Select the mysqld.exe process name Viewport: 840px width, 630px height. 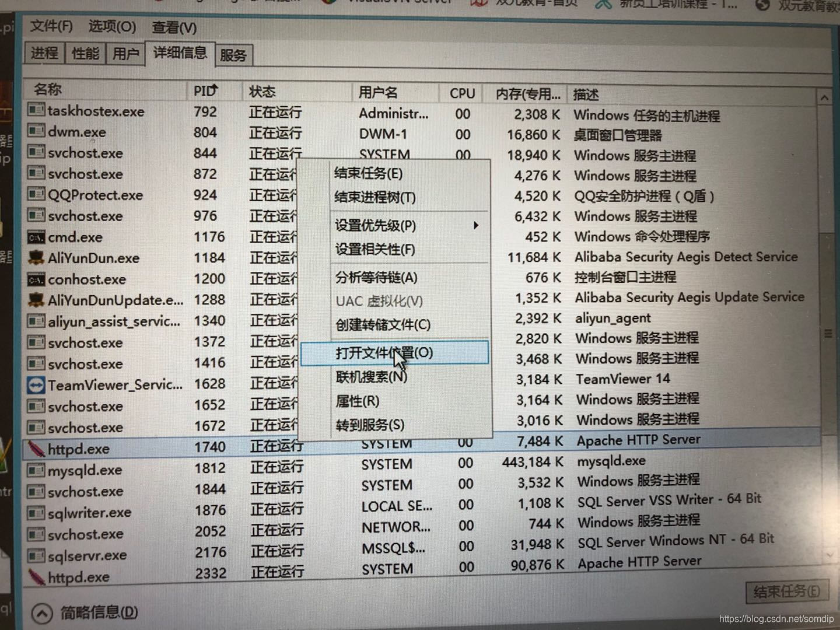coord(85,470)
